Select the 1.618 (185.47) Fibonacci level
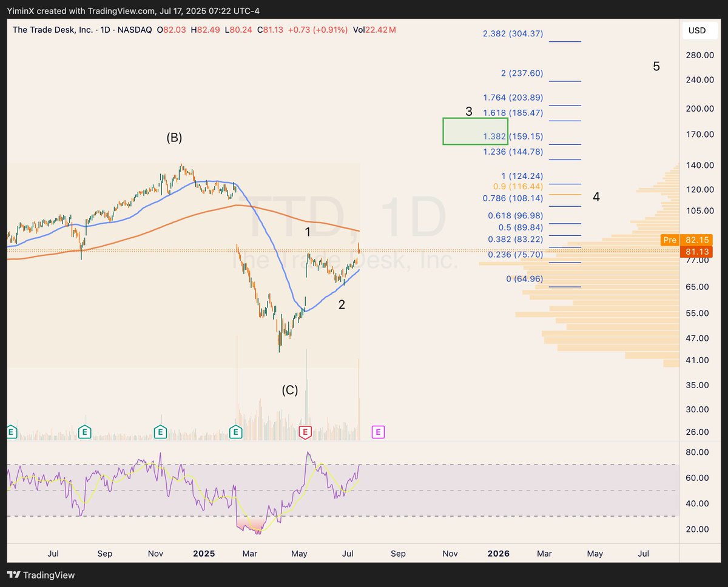 [x=513, y=113]
